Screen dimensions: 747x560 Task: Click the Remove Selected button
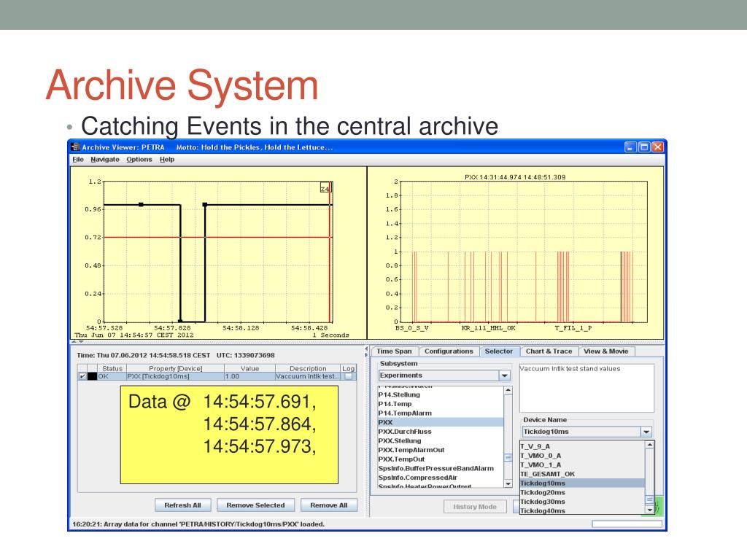[x=255, y=505]
